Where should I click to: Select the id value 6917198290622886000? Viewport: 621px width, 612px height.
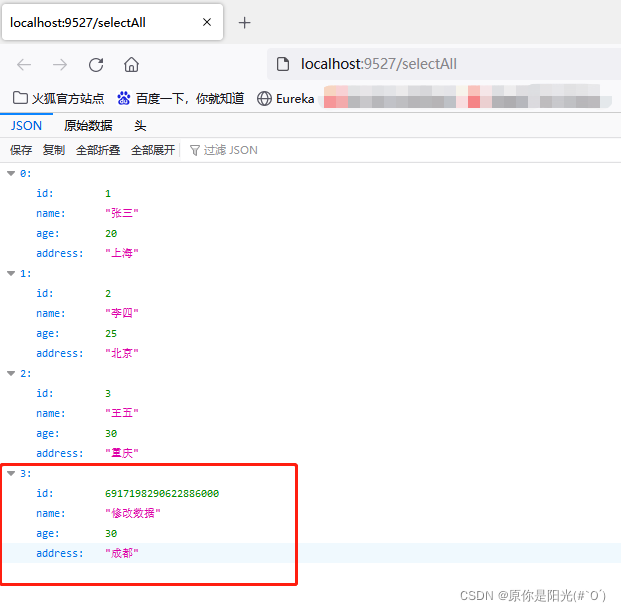pyautogui.click(x=162, y=493)
